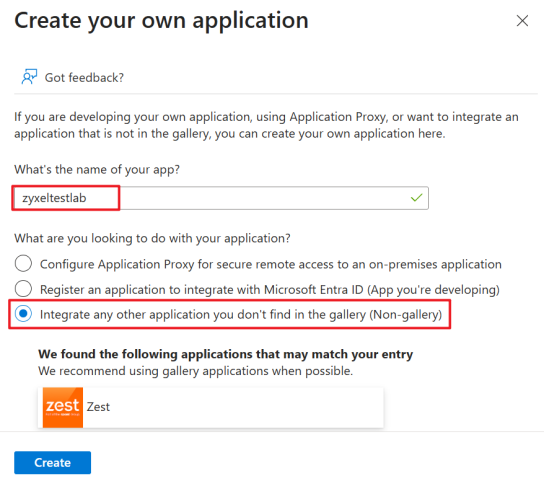Close the Create your own application panel

[522, 21]
